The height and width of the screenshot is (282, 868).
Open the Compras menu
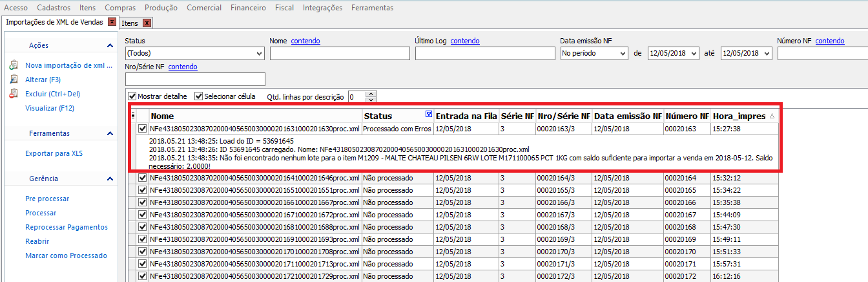pos(120,8)
